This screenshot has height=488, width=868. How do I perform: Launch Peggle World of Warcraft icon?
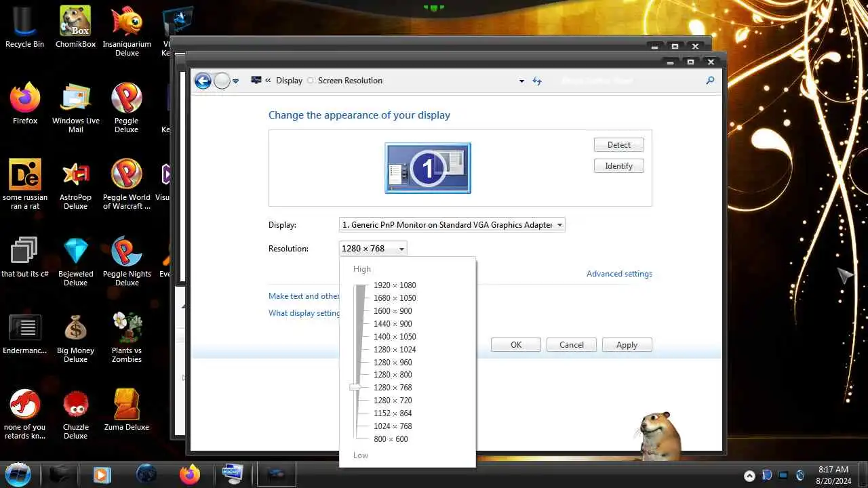(x=127, y=184)
